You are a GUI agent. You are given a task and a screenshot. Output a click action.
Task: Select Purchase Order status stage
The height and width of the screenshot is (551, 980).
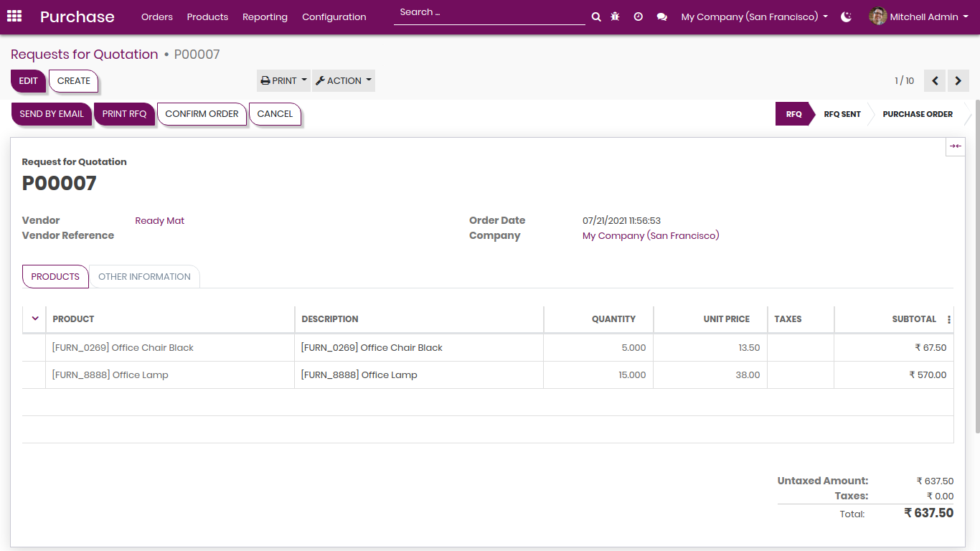[918, 114]
